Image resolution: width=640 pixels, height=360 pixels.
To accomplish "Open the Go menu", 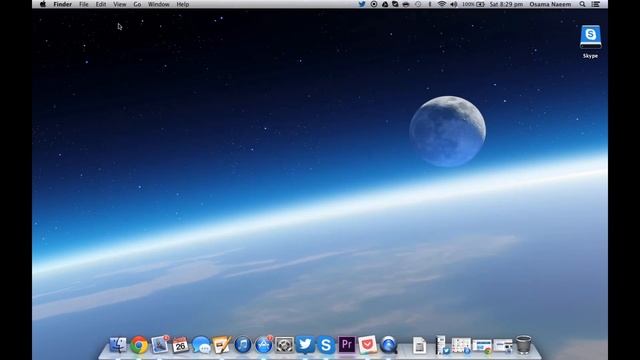I will click(137, 4).
